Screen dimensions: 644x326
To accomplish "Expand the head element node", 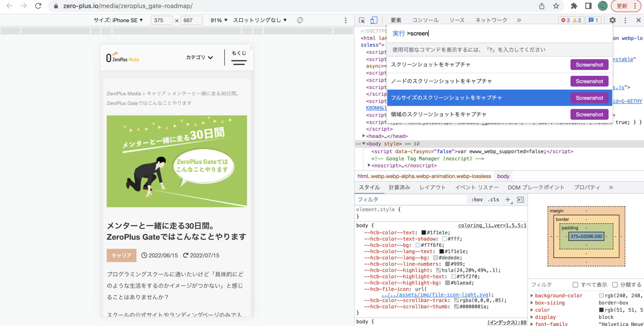I will pos(364,136).
